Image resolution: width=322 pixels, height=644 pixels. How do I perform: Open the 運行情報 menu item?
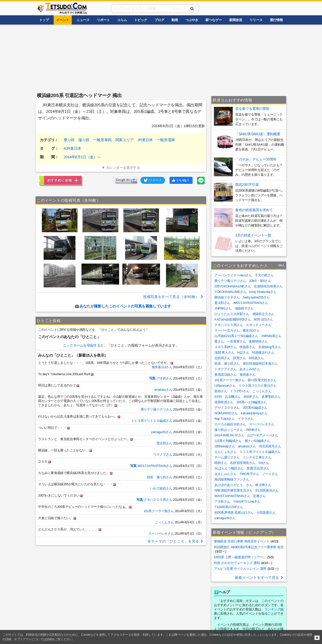[x=276, y=20]
